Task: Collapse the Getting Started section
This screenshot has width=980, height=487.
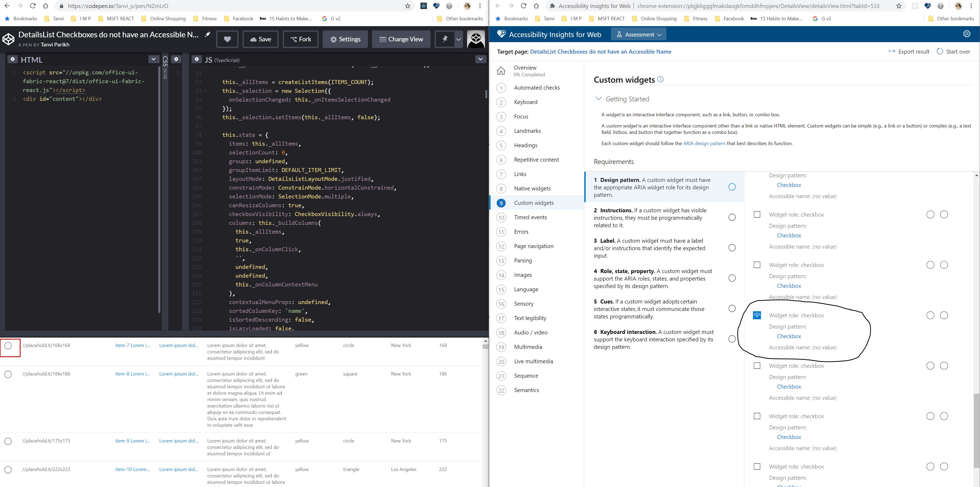Action: pos(598,99)
